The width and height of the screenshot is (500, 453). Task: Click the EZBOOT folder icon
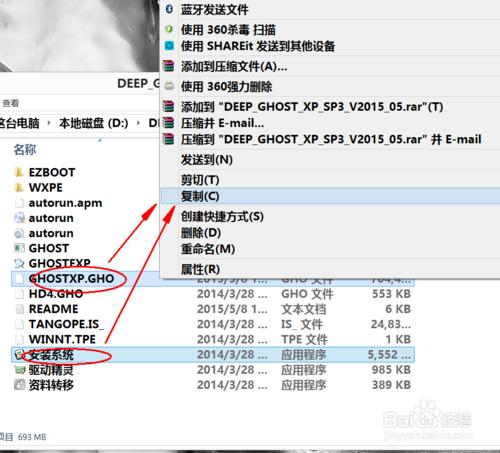tap(19, 172)
